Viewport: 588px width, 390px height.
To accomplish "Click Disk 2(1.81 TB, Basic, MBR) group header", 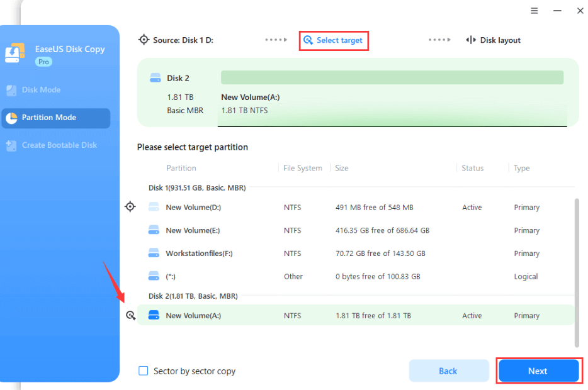I will click(193, 296).
